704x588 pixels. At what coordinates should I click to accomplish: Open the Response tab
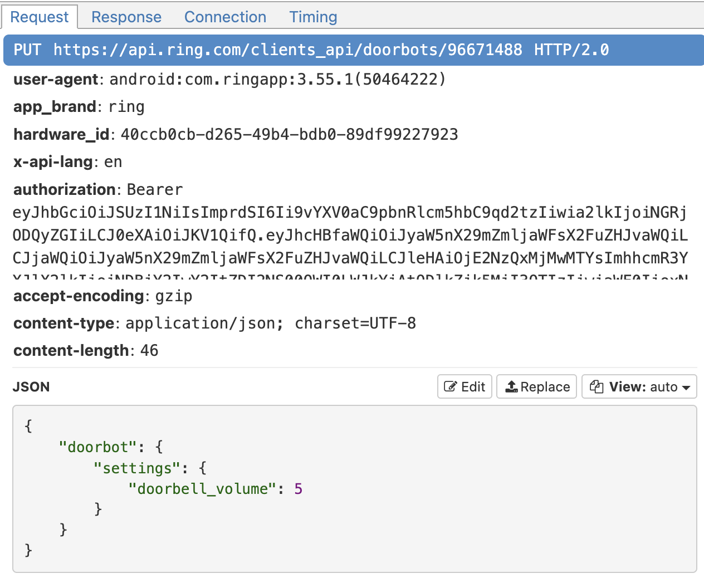tap(126, 17)
